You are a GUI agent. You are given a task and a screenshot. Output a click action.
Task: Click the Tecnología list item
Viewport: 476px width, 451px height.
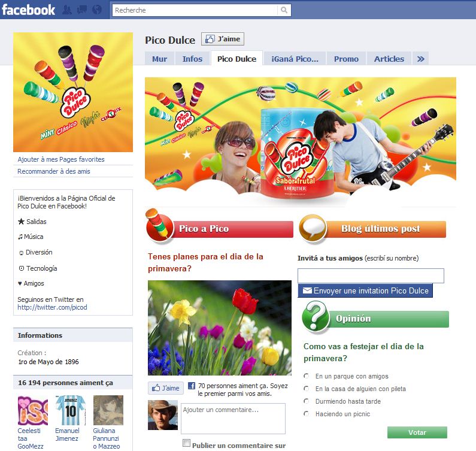(38, 268)
